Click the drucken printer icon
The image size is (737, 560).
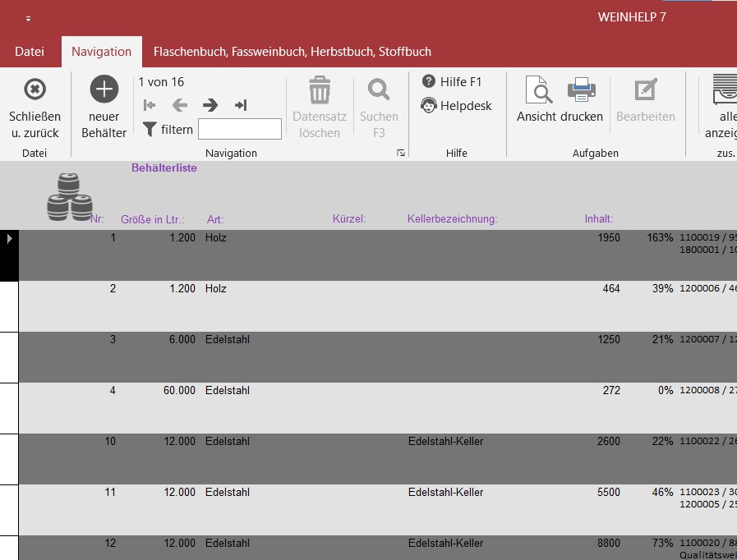582,90
